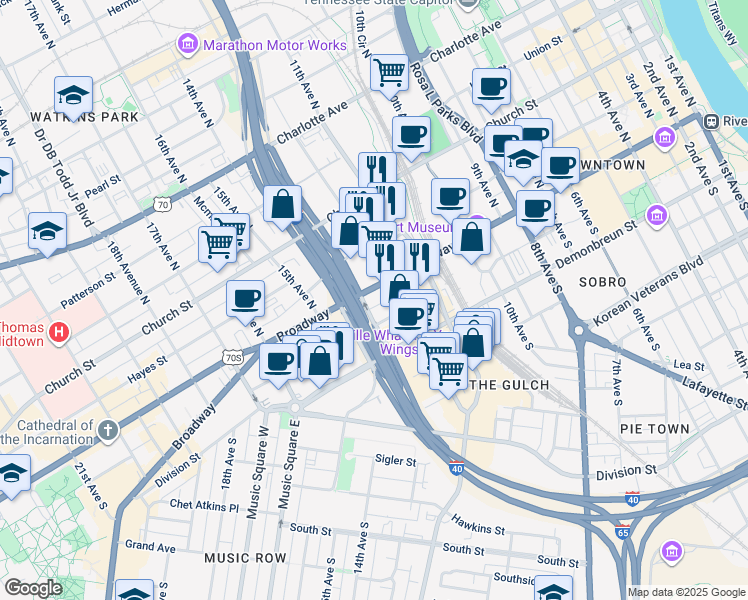The height and width of the screenshot is (600, 748).
Task: Click the Map data ©2025 Google attribution
Action: tap(685, 591)
